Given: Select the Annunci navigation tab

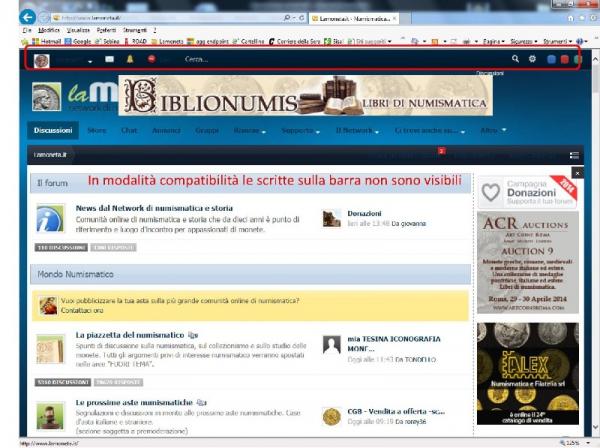Looking at the screenshot, I should [x=166, y=130].
